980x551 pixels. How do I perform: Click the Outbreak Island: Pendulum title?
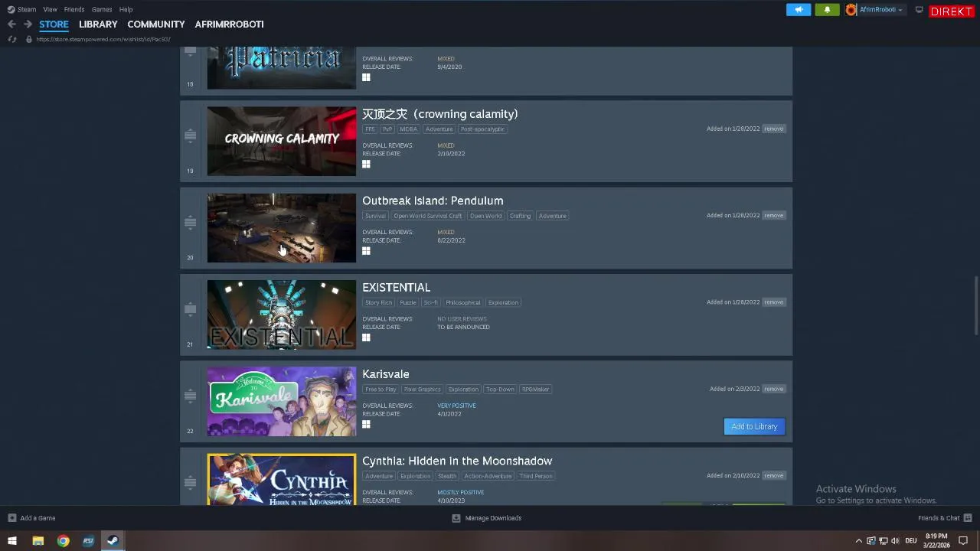(433, 201)
